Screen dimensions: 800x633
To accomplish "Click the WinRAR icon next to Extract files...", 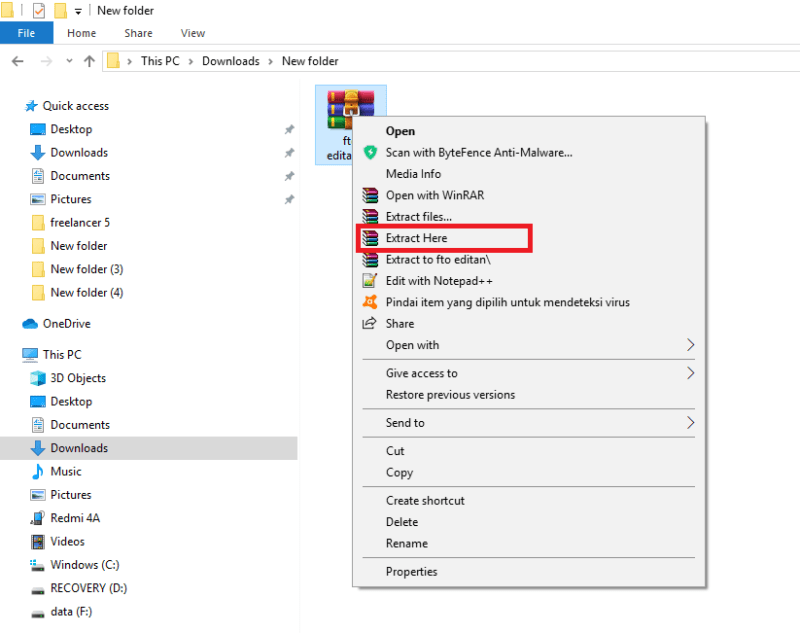I will tap(370, 217).
